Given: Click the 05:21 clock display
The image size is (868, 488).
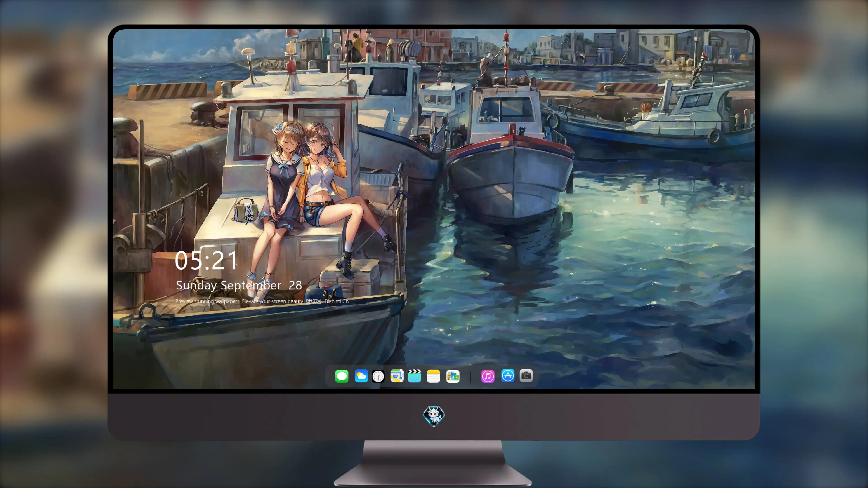Looking at the screenshot, I should pyautogui.click(x=206, y=261).
